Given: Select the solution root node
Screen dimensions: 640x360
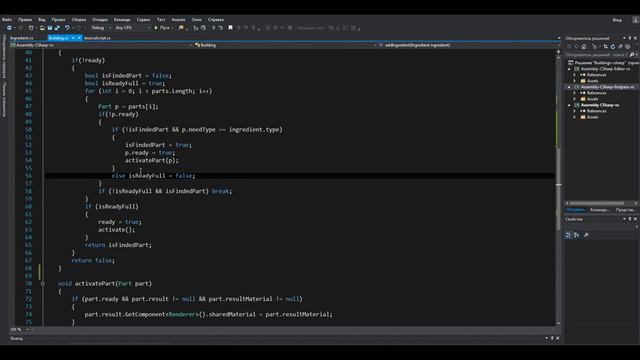Looking at the screenshot, I should (x=604, y=63).
